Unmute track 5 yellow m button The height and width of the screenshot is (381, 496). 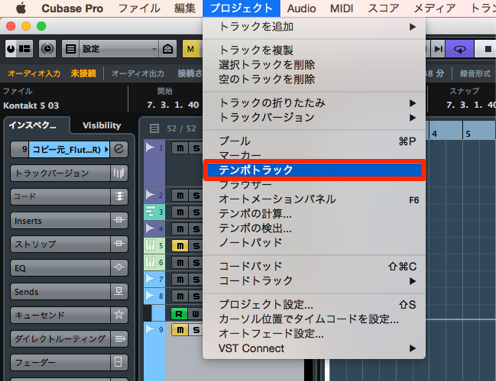pyautogui.click(x=180, y=246)
